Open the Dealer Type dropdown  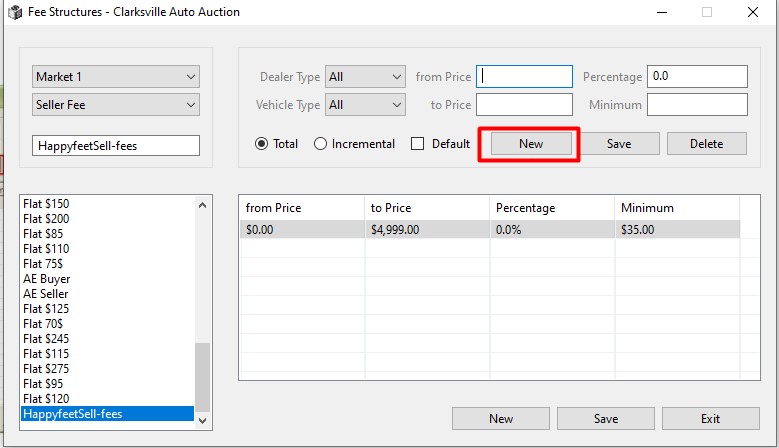click(x=365, y=77)
